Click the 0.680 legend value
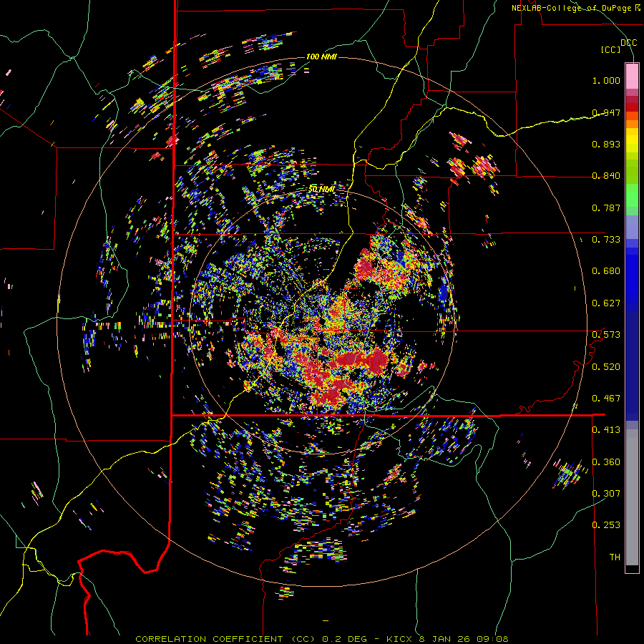Viewport: 644px width, 644px height. click(606, 271)
